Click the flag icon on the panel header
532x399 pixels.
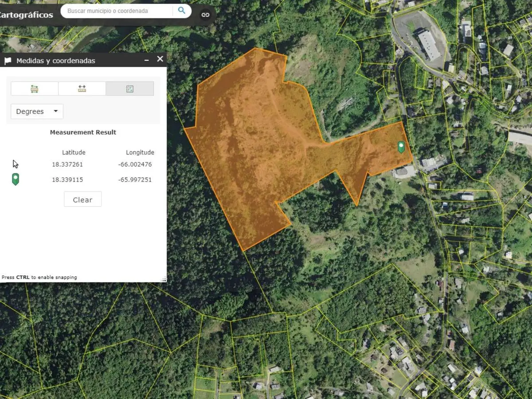[x=8, y=59]
